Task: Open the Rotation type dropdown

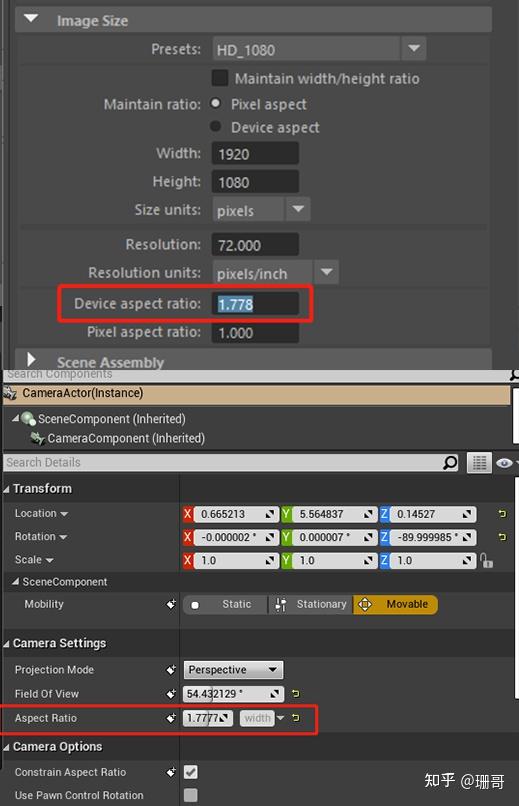Action: [63, 537]
